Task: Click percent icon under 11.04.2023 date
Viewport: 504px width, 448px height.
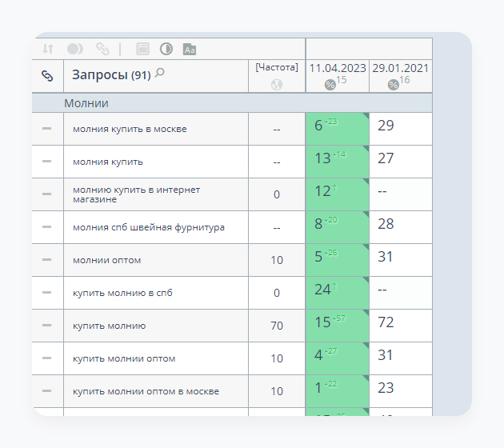Action: pos(330,84)
